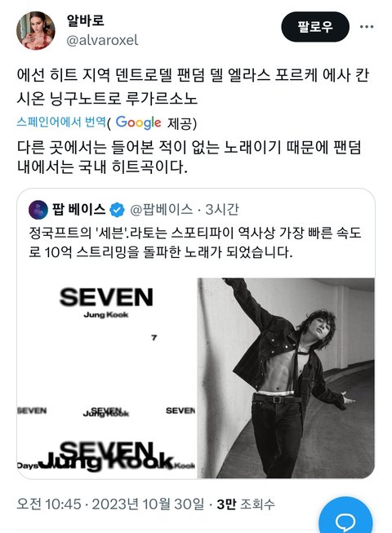Open the SEVEN album cover image
Screen dimensions: 392x533
click(x=107, y=378)
